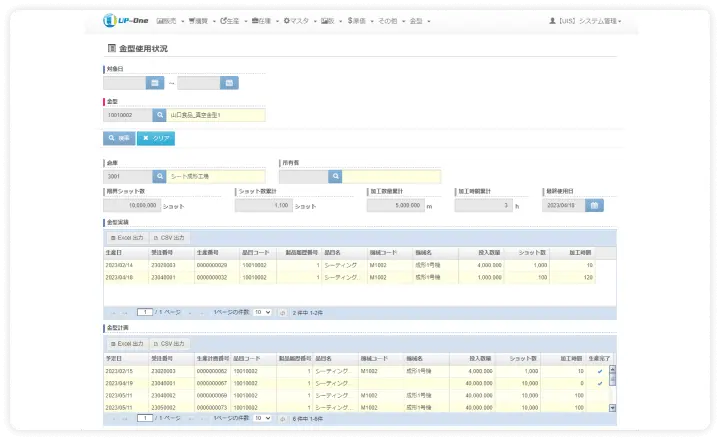Open rows-per-page dropdown in results grid
720x440 pixels.
[x=261, y=312]
